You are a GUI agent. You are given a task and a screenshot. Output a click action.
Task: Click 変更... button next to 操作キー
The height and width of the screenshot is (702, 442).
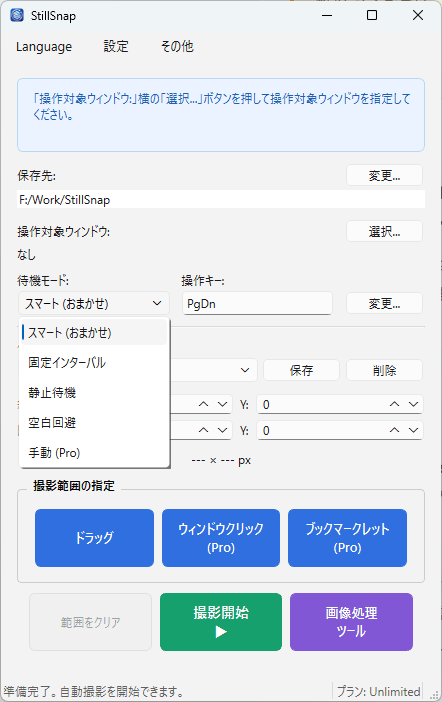coord(384,304)
